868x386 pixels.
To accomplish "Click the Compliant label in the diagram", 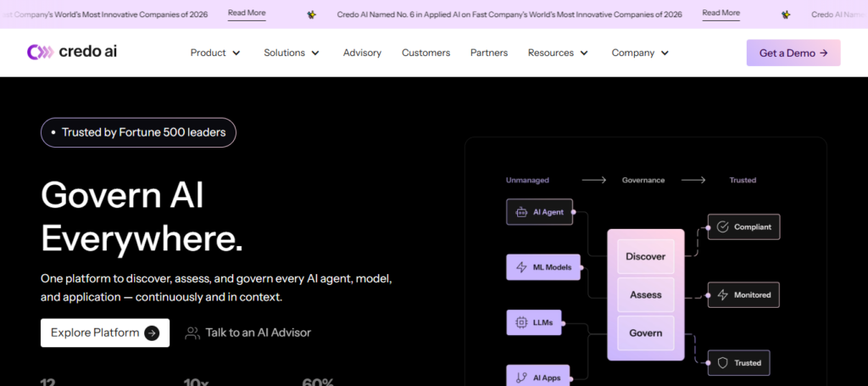I will coord(753,227).
